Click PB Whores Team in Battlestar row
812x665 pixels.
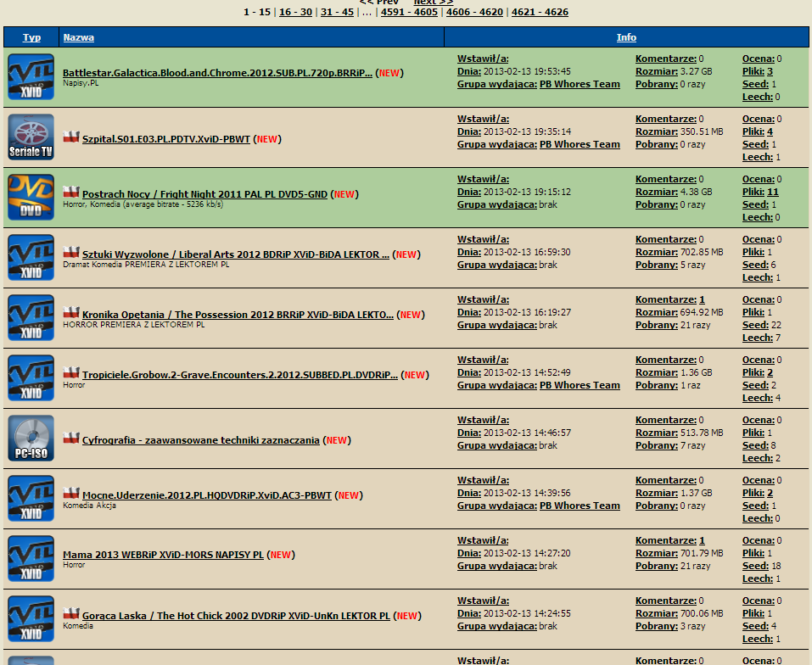point(580,84)
